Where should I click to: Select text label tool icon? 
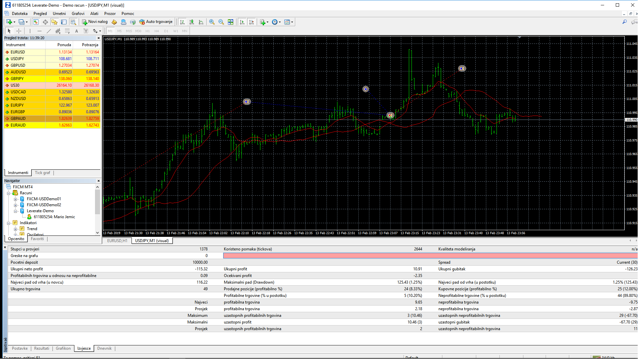click(86, 31)
